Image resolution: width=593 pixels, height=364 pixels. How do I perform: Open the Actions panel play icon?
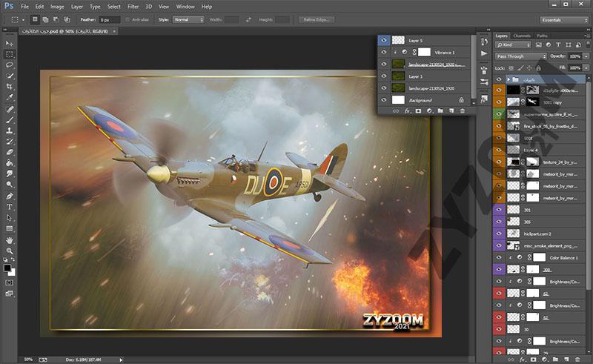click(x=484, y=53)
